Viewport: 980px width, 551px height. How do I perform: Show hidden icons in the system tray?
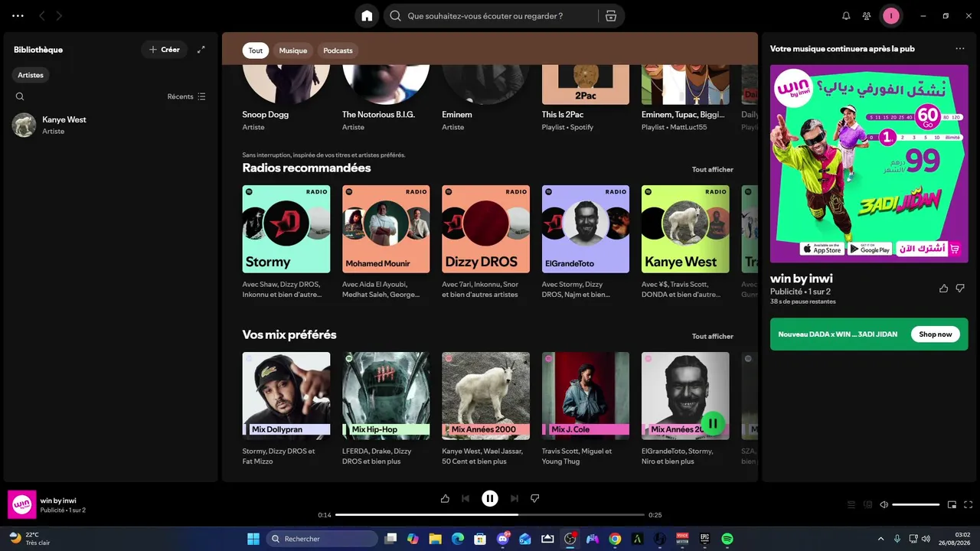point(880,539)
